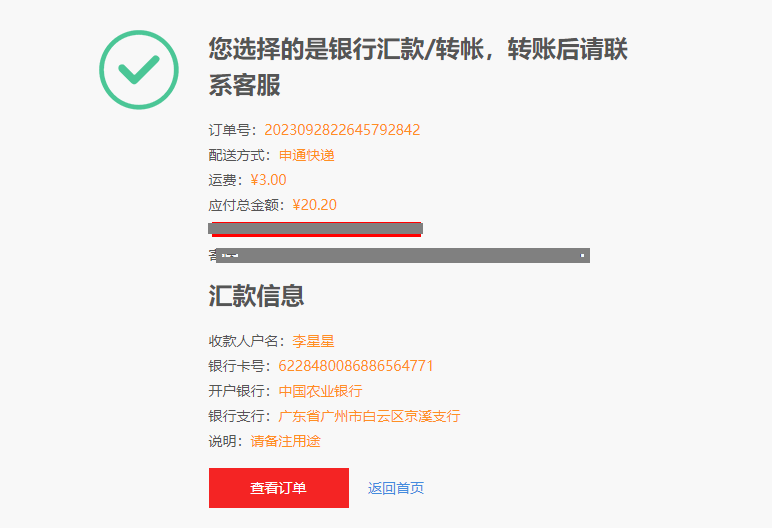
Task: Click the payee name 李星星
Action: 313,341
